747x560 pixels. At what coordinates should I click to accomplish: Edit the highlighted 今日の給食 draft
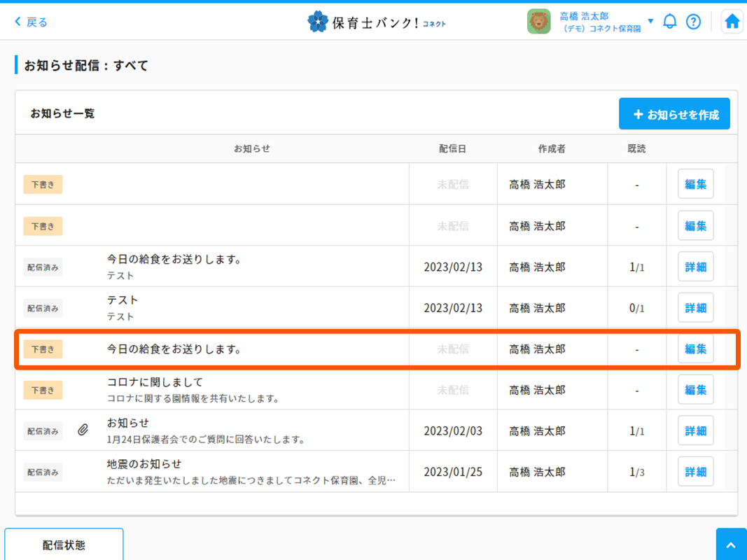click(695, 349)
